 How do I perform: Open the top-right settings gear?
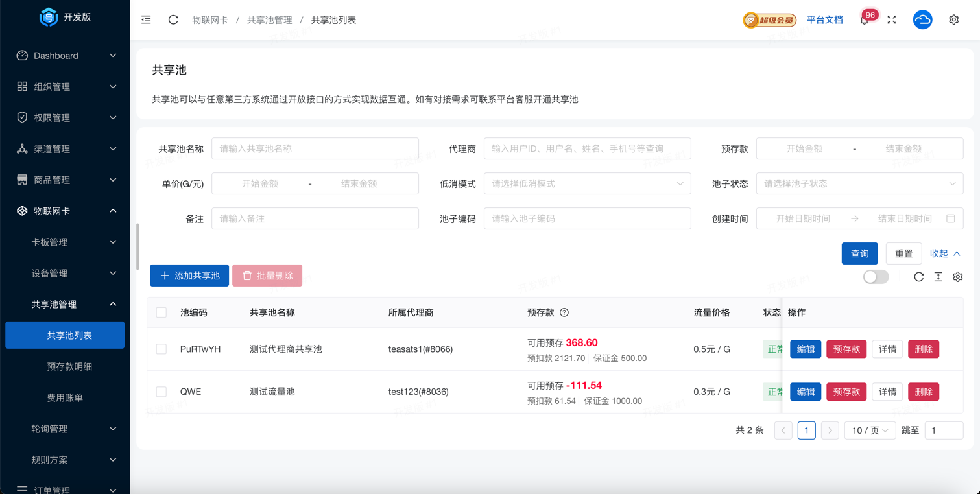953,20
